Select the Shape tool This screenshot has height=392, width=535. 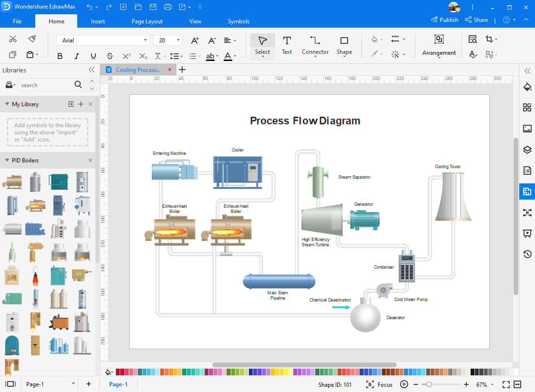[x=344, y=46]
